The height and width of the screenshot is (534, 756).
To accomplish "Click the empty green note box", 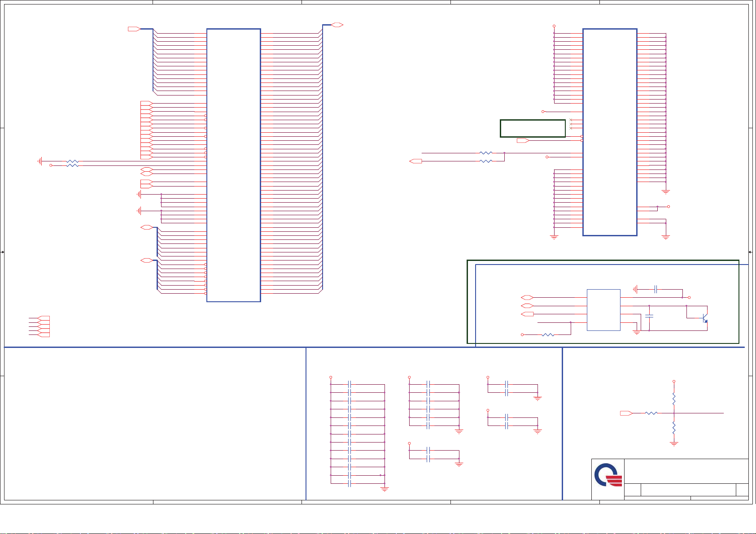I will click(x=533, y=128).
